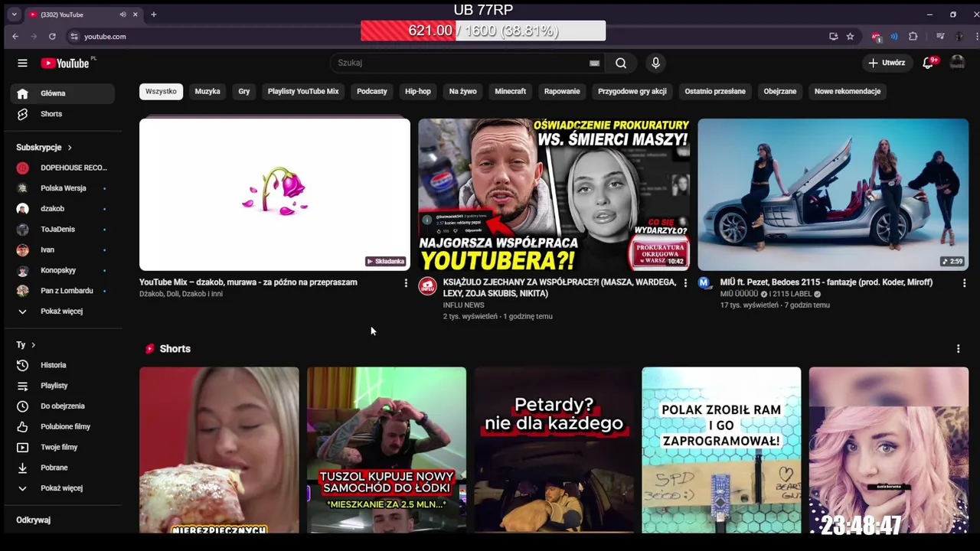Click the search magnifier button

click(x=621, y=63)
